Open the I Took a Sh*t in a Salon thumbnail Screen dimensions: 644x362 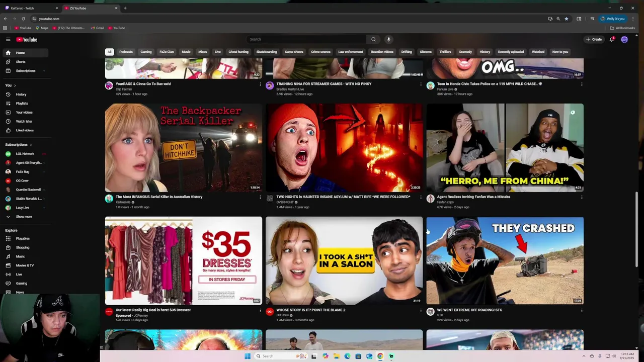tap(344, 261)
